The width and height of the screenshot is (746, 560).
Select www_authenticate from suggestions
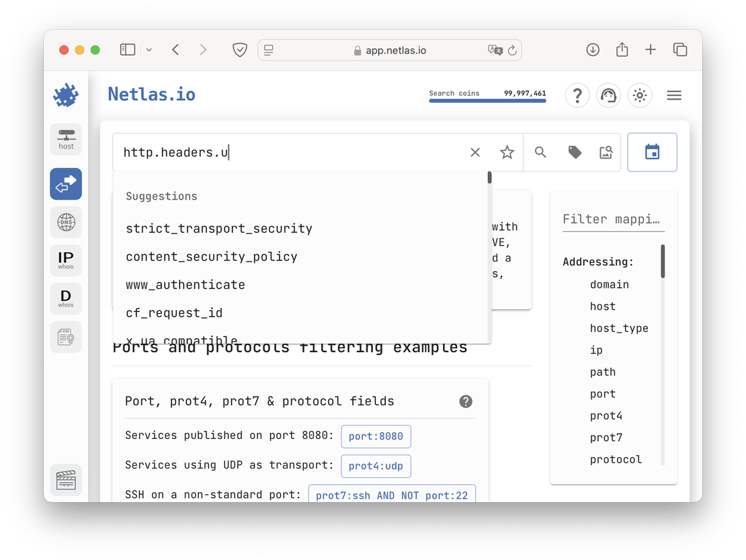(185, 284)
